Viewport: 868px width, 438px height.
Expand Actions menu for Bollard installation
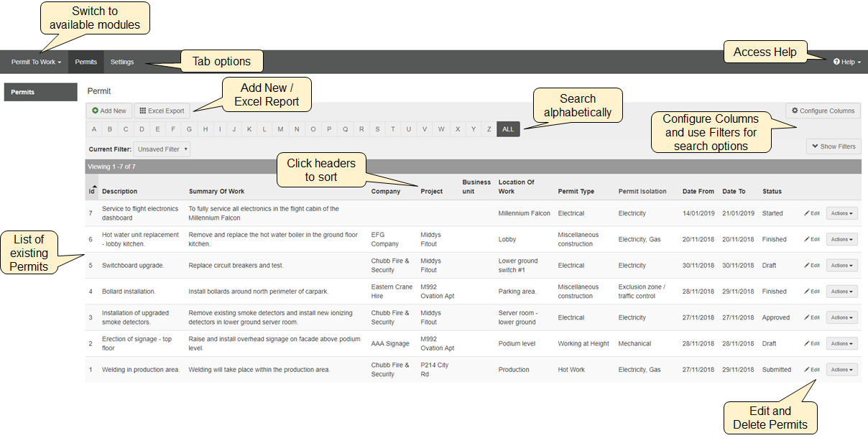[x=841, y=292]
